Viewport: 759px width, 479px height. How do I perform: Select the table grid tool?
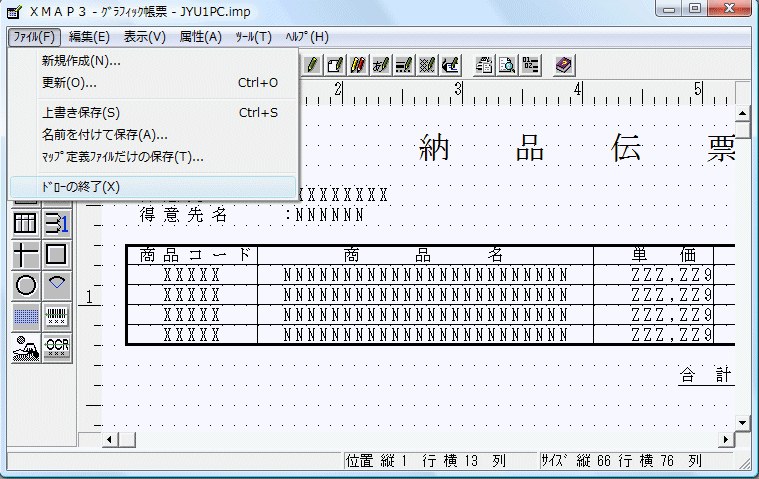25,224
